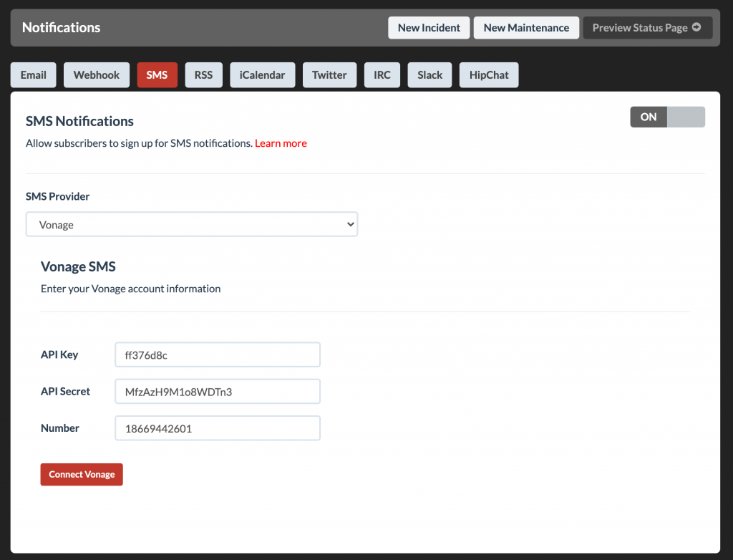Select the API Secret input field

[217, 391]
